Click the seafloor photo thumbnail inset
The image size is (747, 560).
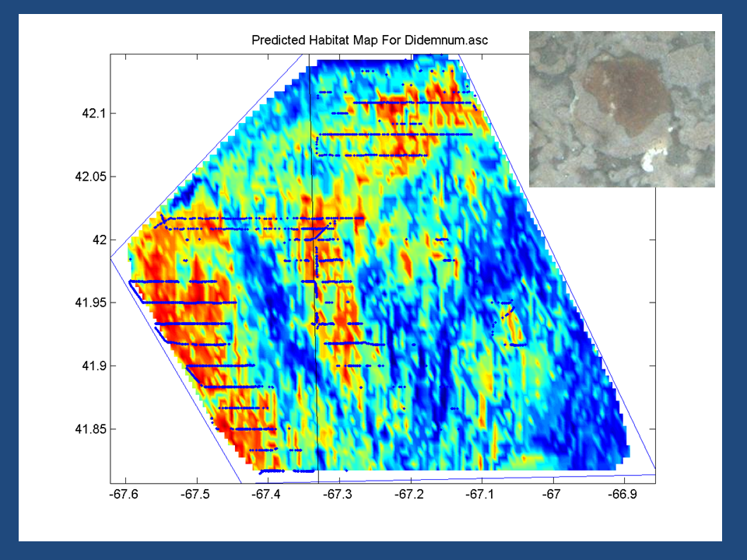622,109
